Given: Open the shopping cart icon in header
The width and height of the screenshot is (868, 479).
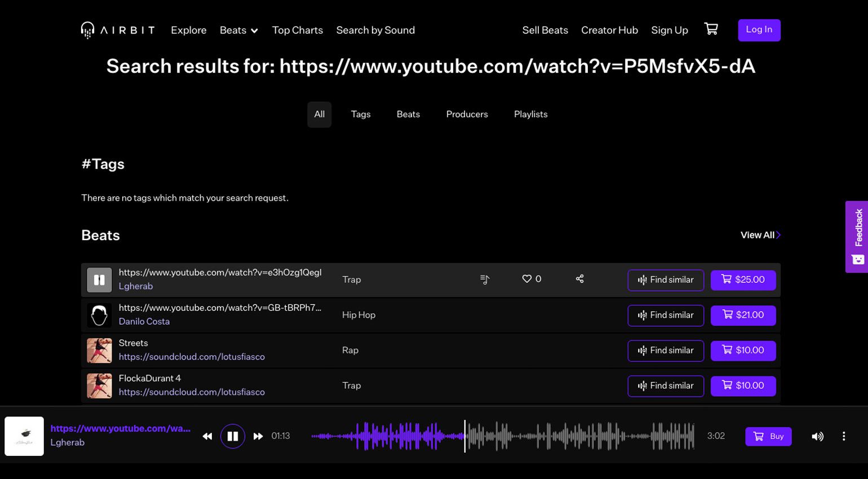Looking at the screenshot, I should click(711, 29).
